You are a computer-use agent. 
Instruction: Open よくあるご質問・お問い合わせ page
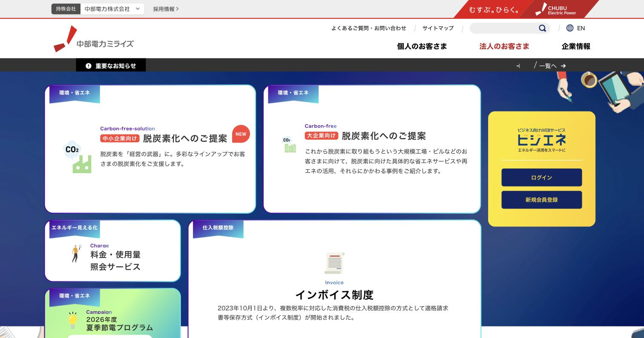click(369, 28)
